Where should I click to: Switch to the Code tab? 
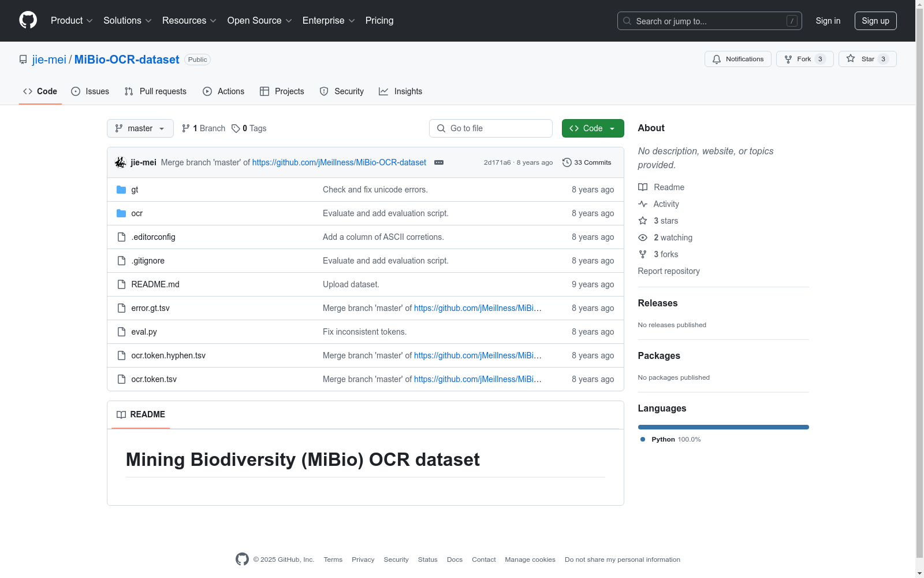tap(40, 91)
